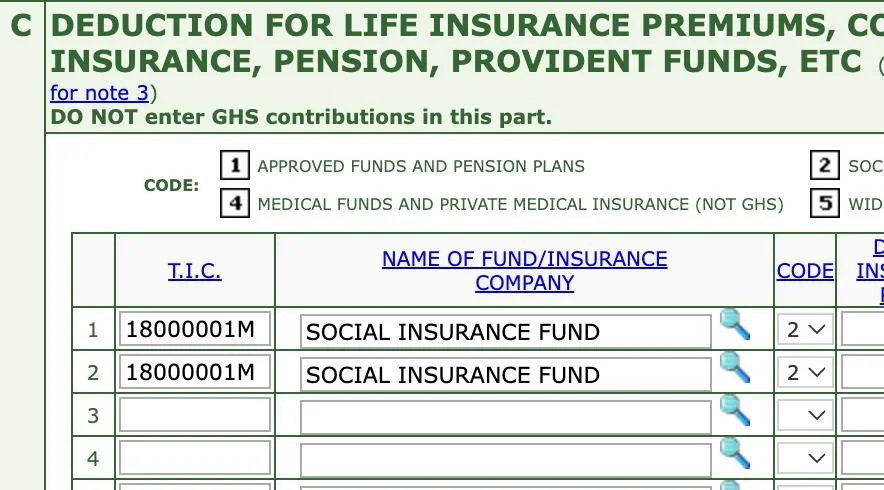Click the code 2 box icon
The height and width of the screenshot is (490, 884).
824,166
